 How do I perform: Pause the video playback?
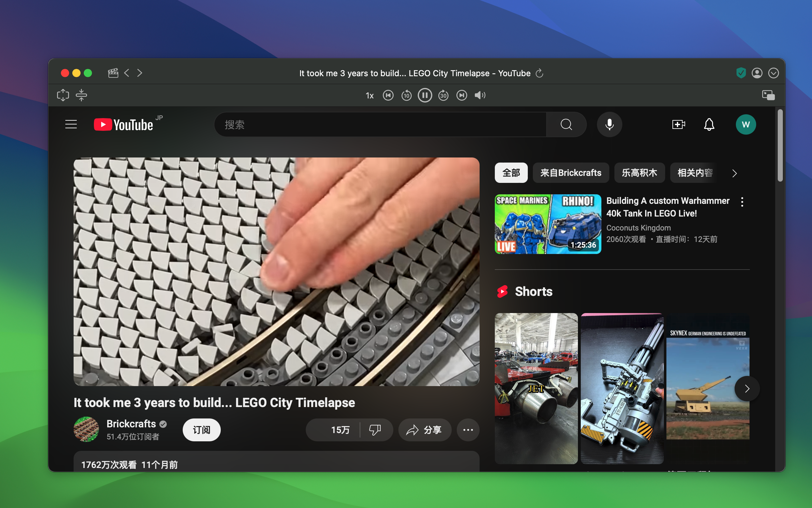tap(425, 96)
